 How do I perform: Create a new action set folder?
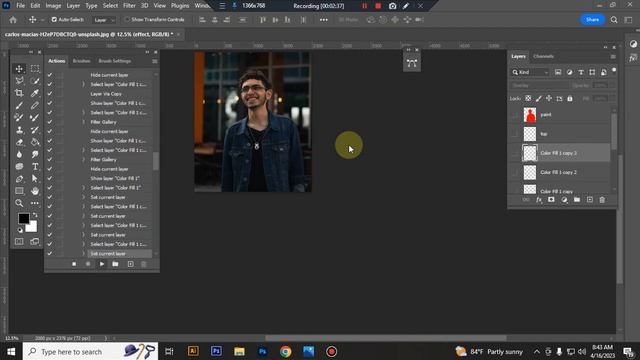point(116,264)
